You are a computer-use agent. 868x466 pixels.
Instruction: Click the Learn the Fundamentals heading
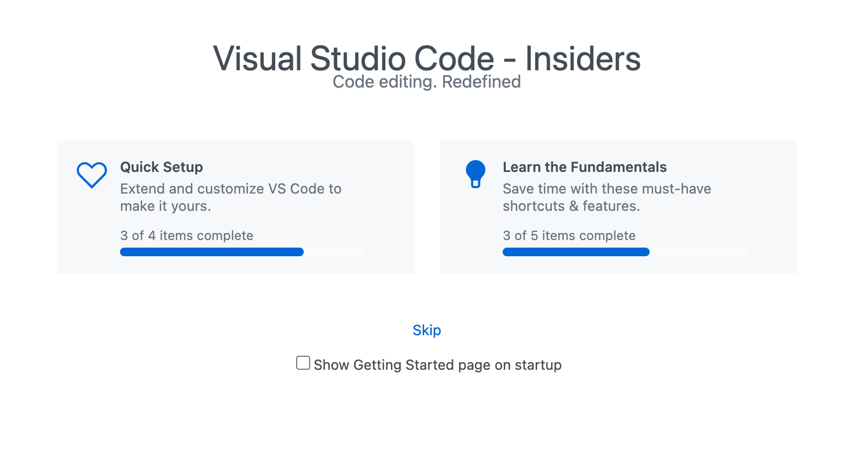tap(585, 168)
